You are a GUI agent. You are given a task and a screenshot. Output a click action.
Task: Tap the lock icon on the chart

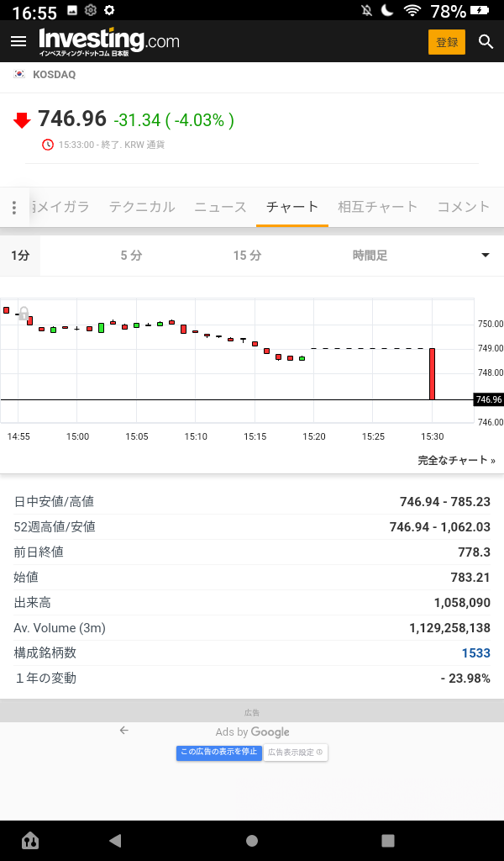point(24,314)
